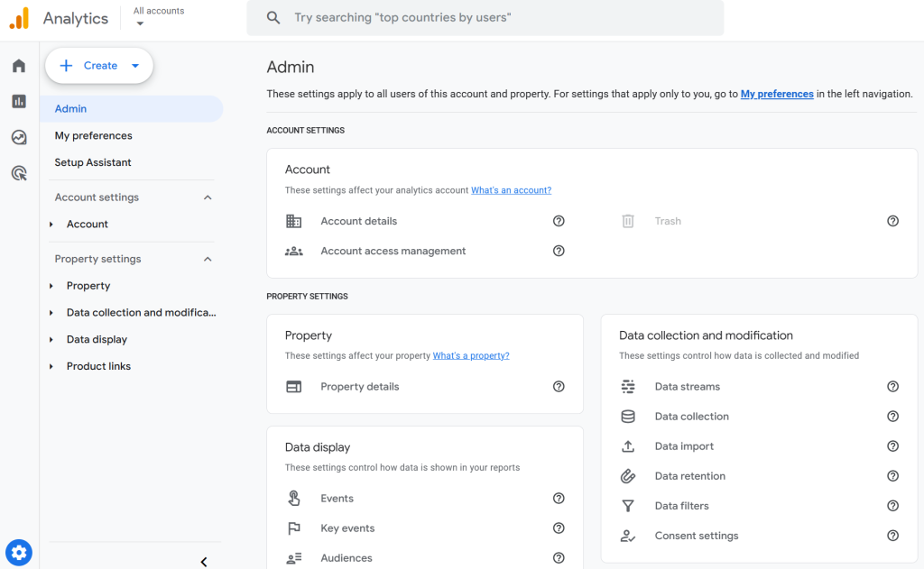Click the Trash bin icon
The height and width of the screenshot is (569, 924).
coord(628,221)
